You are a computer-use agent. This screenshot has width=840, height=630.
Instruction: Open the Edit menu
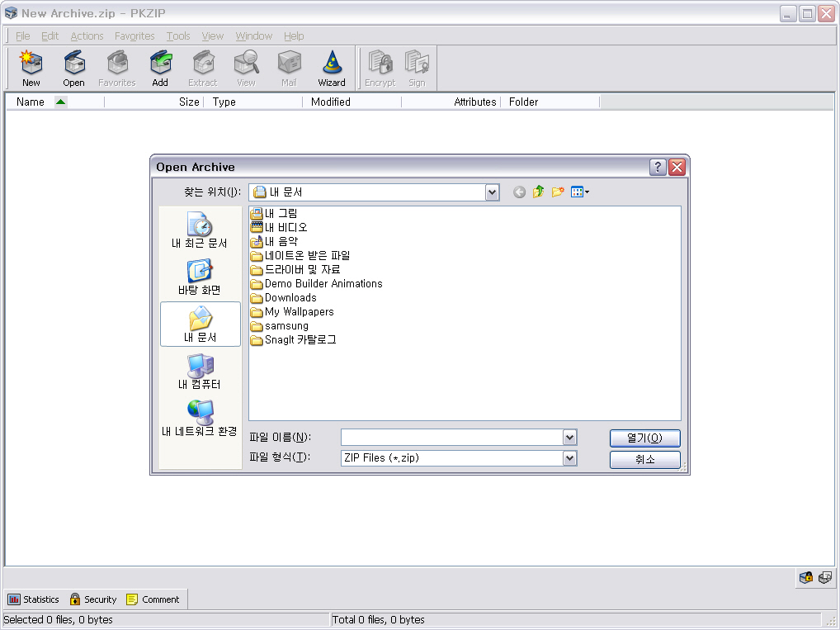[50, 36]
